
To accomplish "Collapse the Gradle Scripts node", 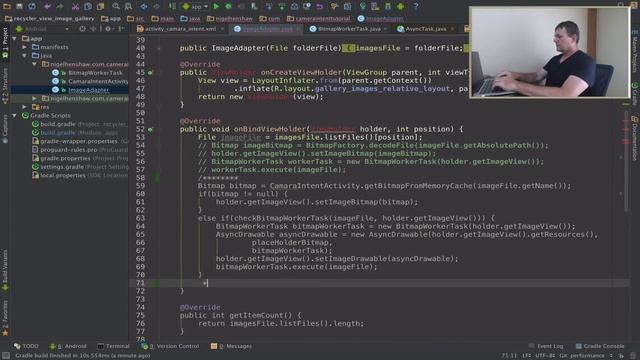I will [15, 116].
